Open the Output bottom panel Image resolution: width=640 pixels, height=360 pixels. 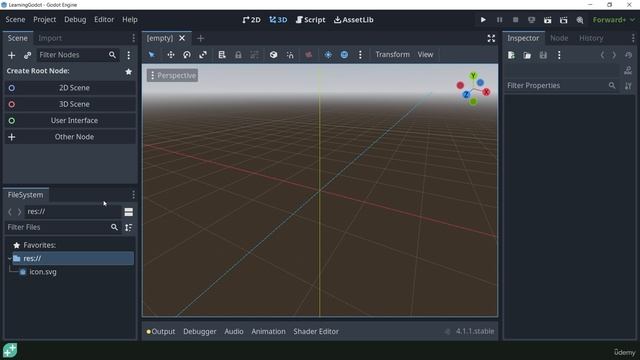click(x=161, y=331)
